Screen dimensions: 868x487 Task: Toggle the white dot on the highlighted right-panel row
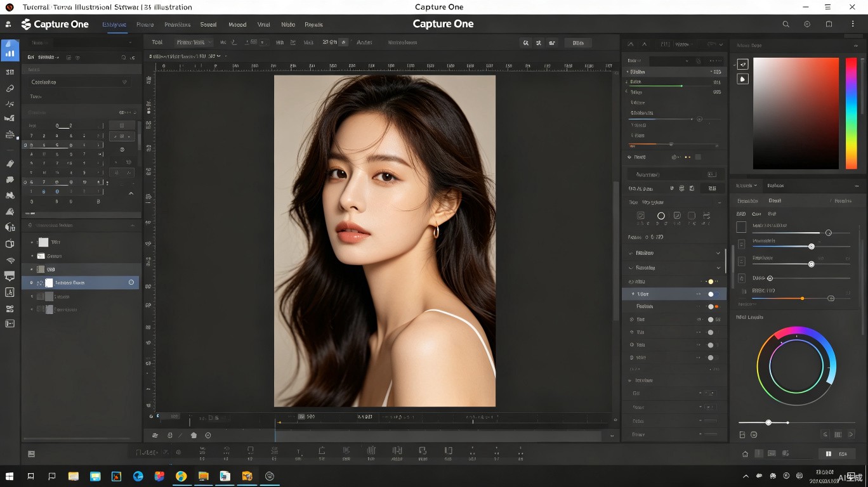tap(711, 294)
